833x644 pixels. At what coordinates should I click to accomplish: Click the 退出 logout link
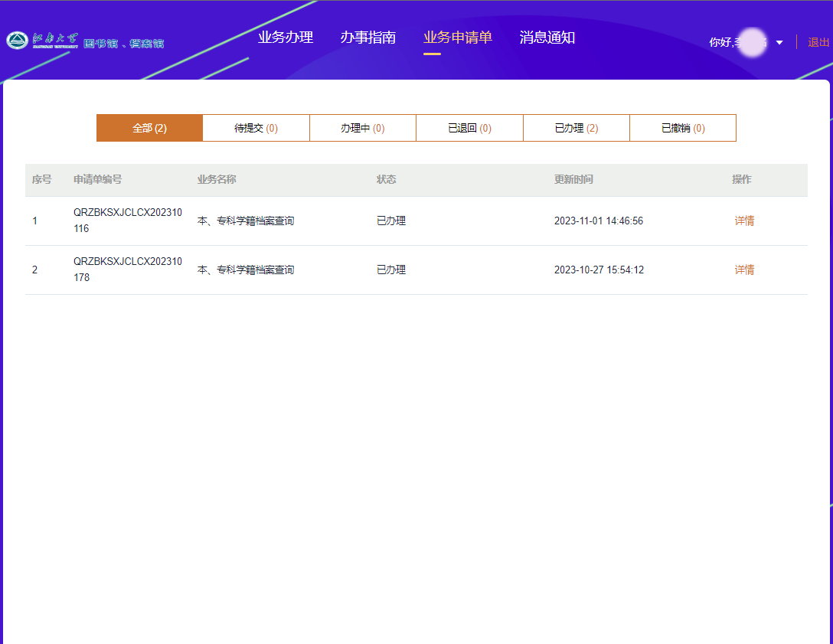[x=818, y=42]
